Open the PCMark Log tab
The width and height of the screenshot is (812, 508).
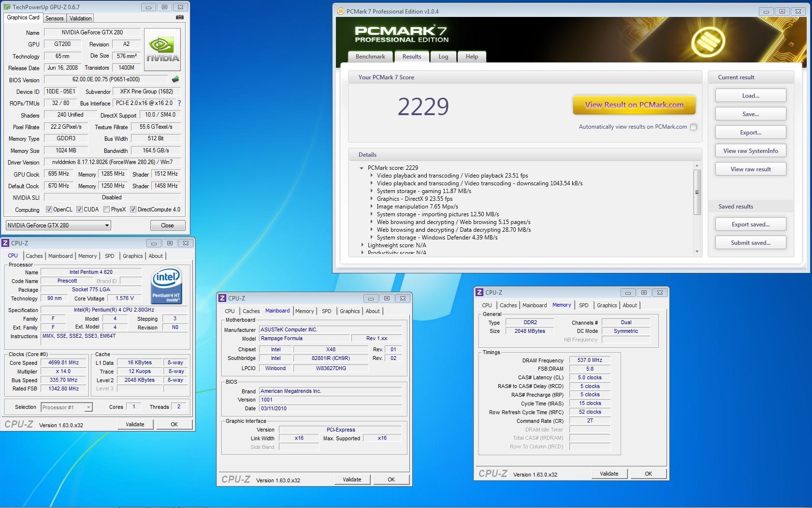pyautogui.click(x=443, y=57)
